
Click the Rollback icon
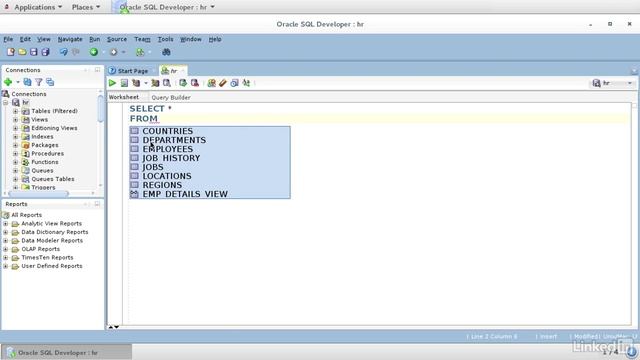[x=195, y=83]
